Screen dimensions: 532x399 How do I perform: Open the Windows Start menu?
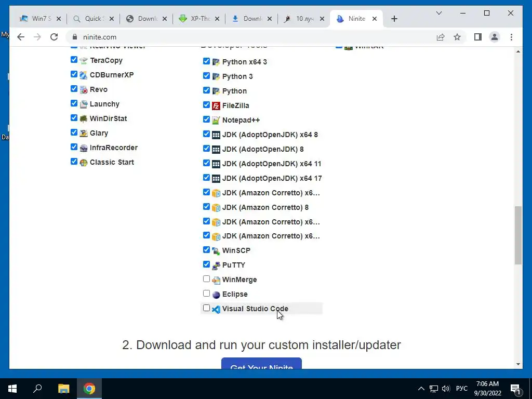pyautogui.click(x=12, y=389)
